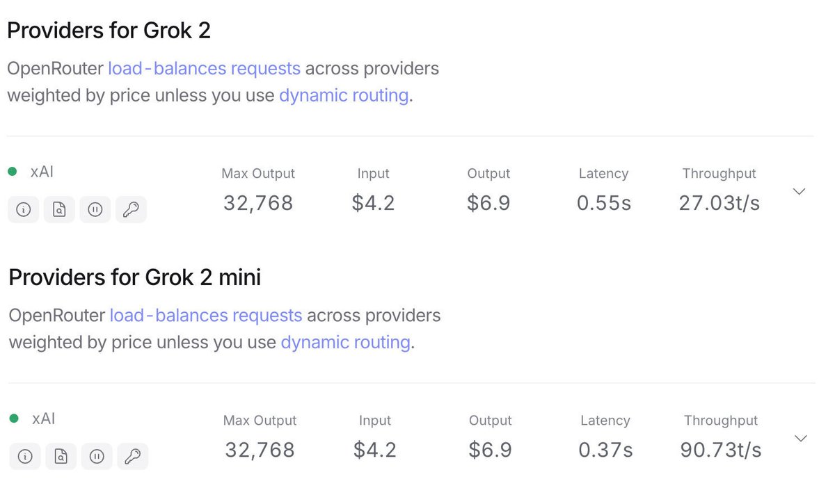Click the Max Output label in Grok 2 mini row
This screenshot has height=504, width=835.
(x=260, y=421)
